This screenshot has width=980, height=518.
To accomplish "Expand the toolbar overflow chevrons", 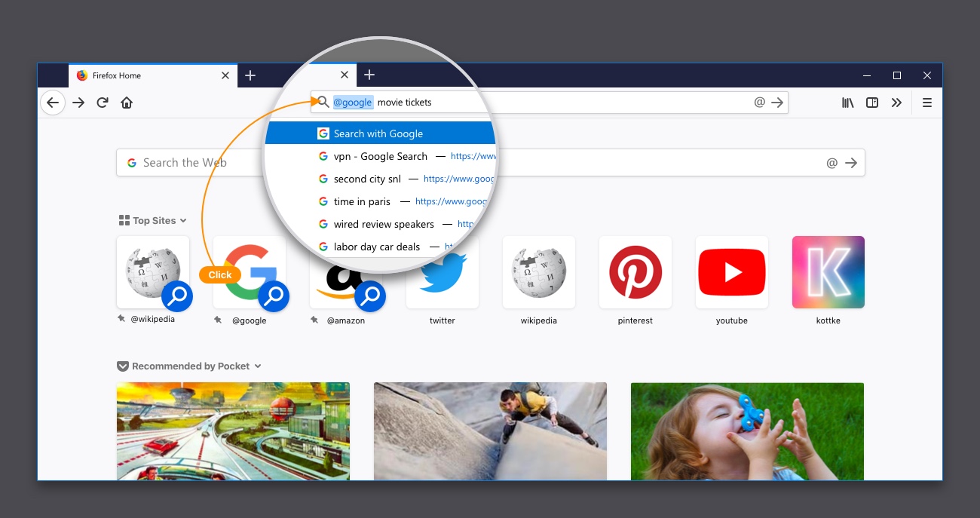I will coord(896,103).
